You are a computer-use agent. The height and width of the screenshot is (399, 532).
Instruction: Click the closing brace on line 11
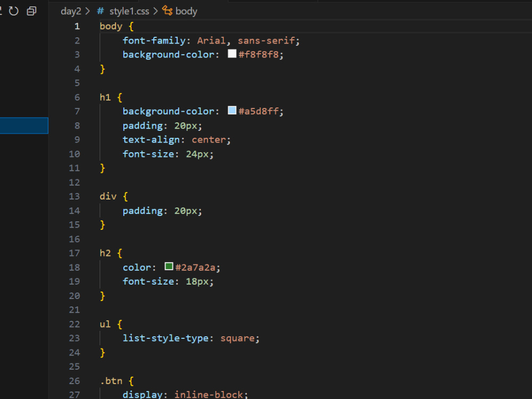(x=103, y=168)
